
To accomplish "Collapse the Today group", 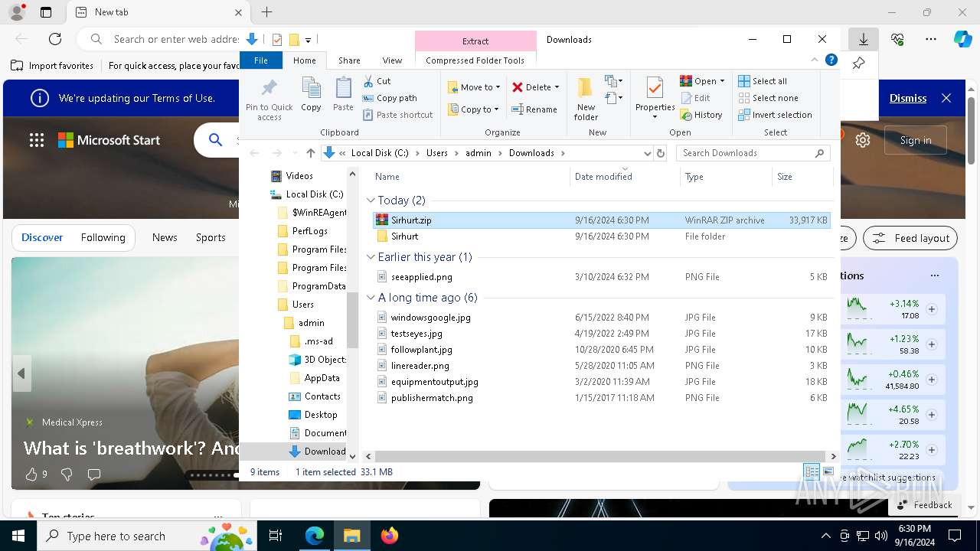I will point(371,200).
